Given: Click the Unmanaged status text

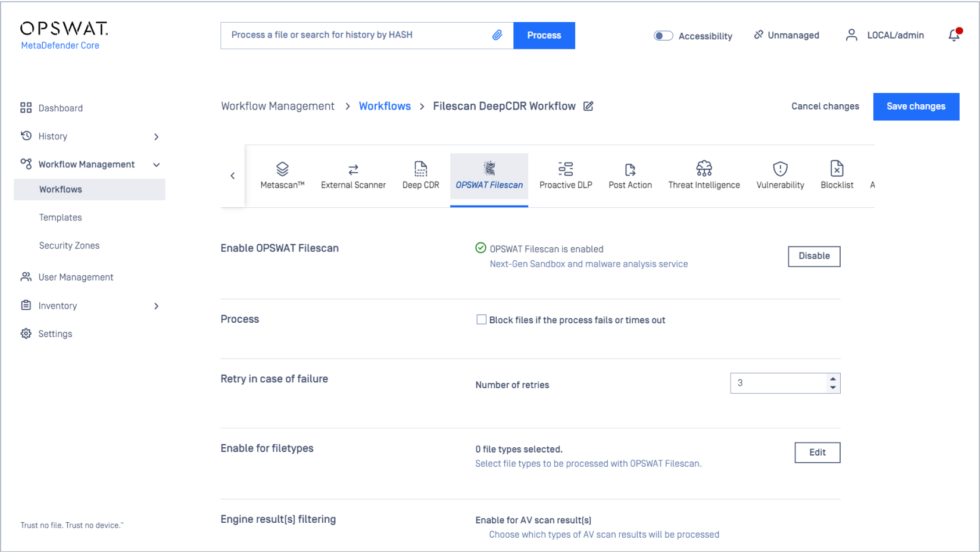Looking at the screenshot, I should tap(793, 35).
